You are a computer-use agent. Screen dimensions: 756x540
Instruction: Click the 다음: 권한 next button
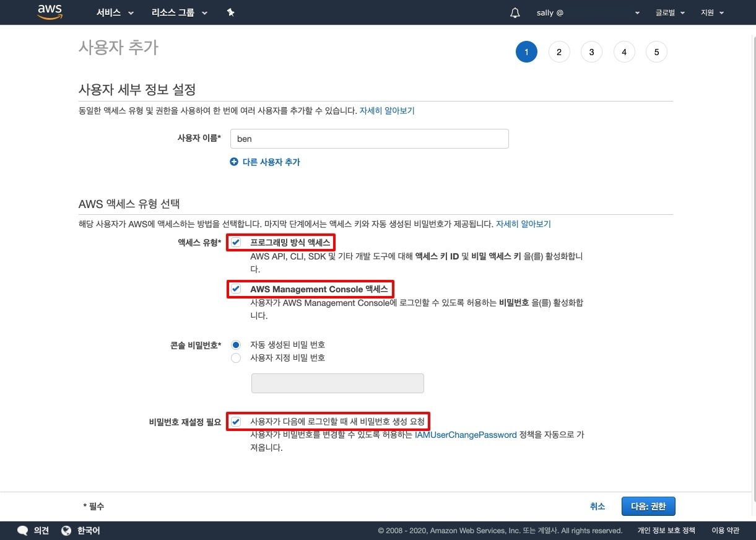pos(648,507)
